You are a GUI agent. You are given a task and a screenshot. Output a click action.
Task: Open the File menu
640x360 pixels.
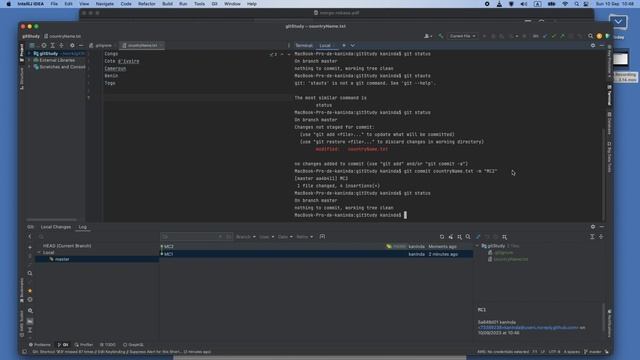tap(54, 4)
